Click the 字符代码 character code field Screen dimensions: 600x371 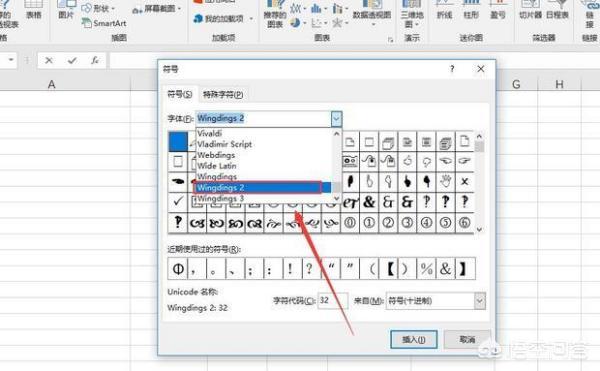(333, 301)
